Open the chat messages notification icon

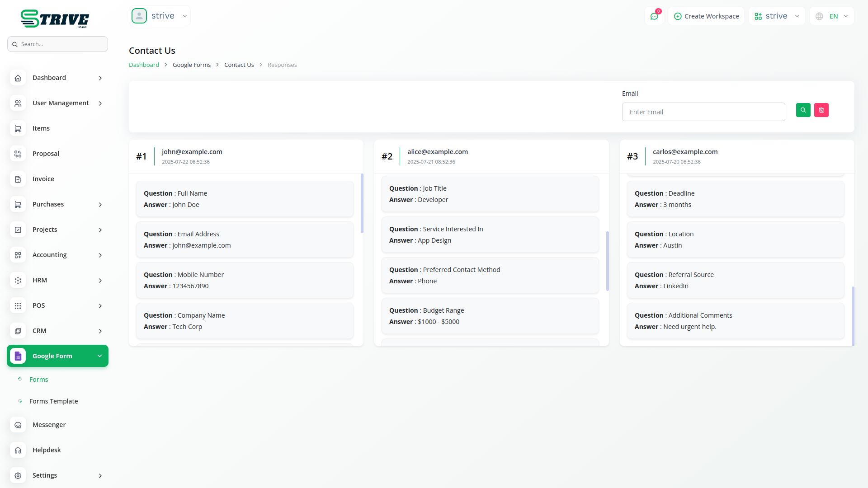click(654, 16)
